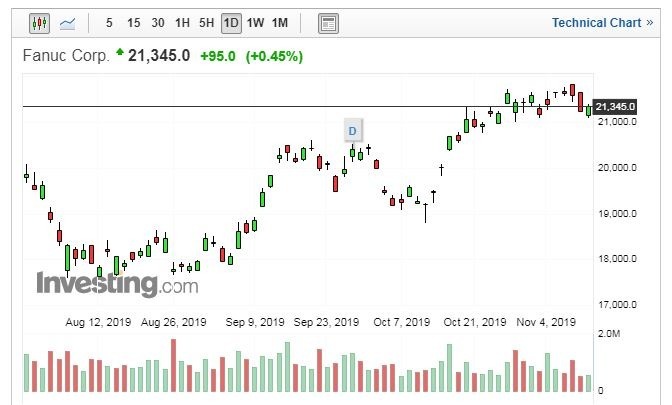Click the (+0.45%) percent change
Image resolution: width=672 pixels, height=405 pixels.
click(x=274, y=56)
